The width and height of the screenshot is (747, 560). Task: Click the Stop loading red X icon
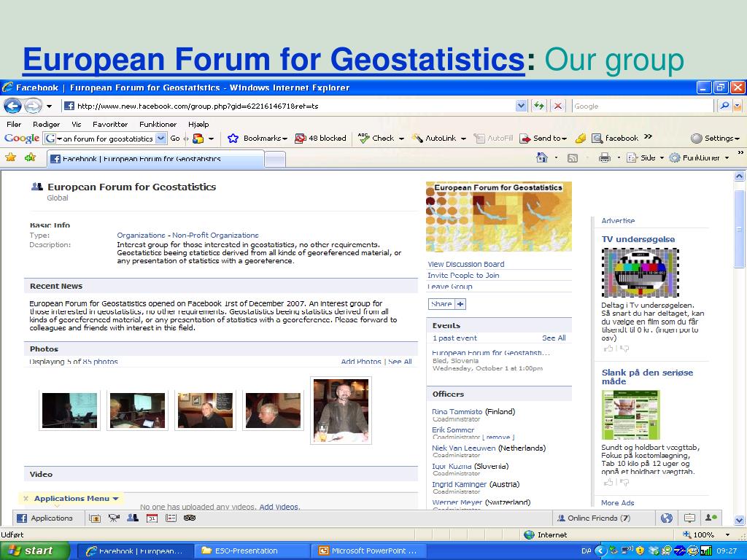[x=557, y=106]
